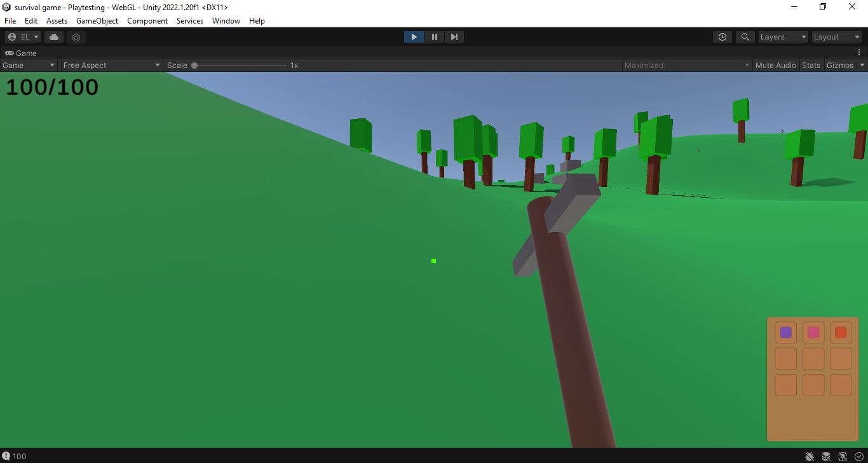Enable the Stats overlay

click(x=811, y=64)
